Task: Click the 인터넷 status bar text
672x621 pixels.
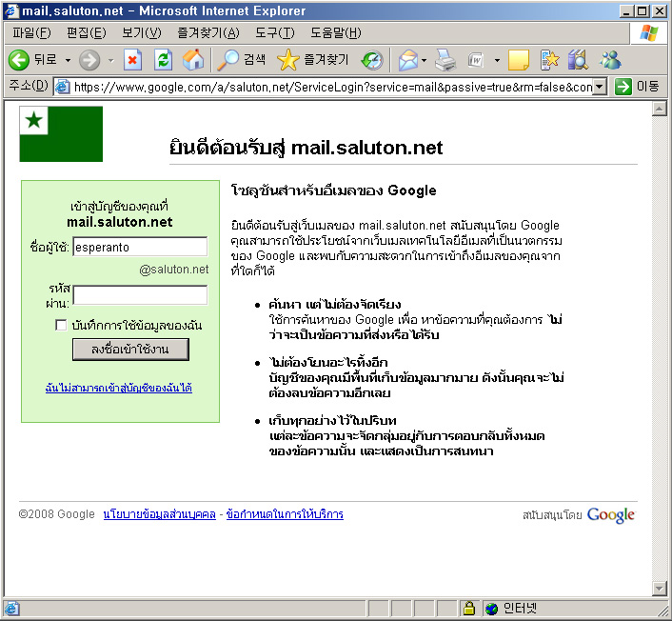Action: tap(520, 608)
